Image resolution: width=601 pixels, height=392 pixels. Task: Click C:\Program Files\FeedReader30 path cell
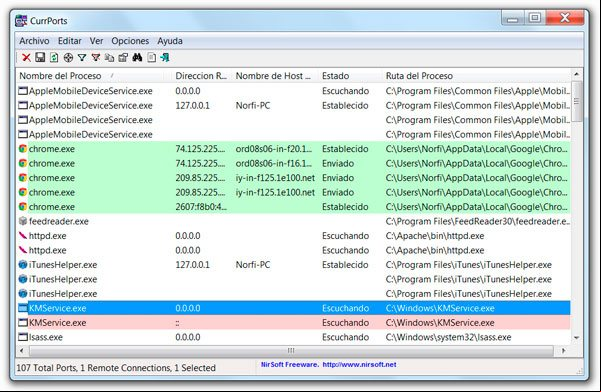point(478,221)
